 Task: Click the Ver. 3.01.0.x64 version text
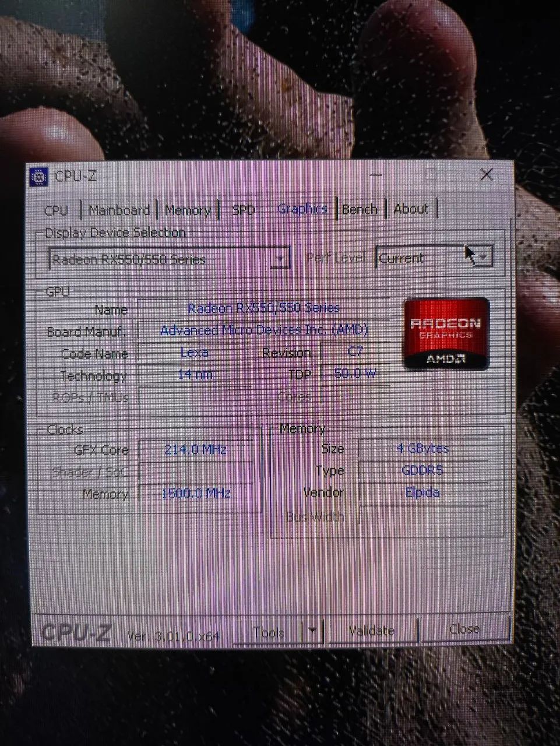point(173,635)
